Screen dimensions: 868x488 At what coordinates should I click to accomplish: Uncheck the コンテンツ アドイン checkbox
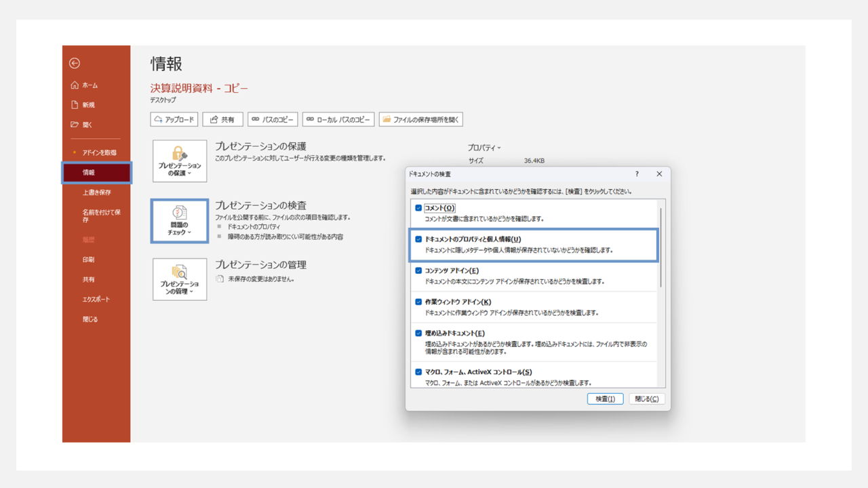(x=418, y=270)
